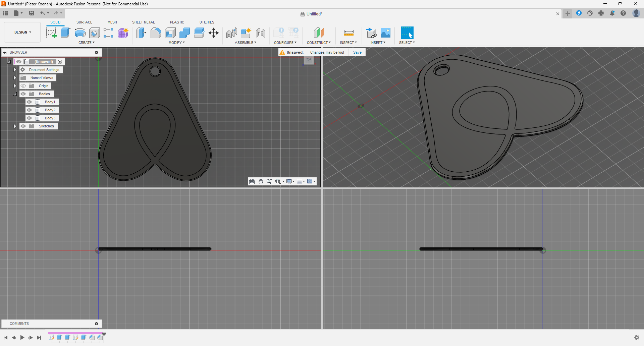Viewport: 644px width, 346px height.
Task: Toggle visibility of Body1
Action: click(30, 102)
